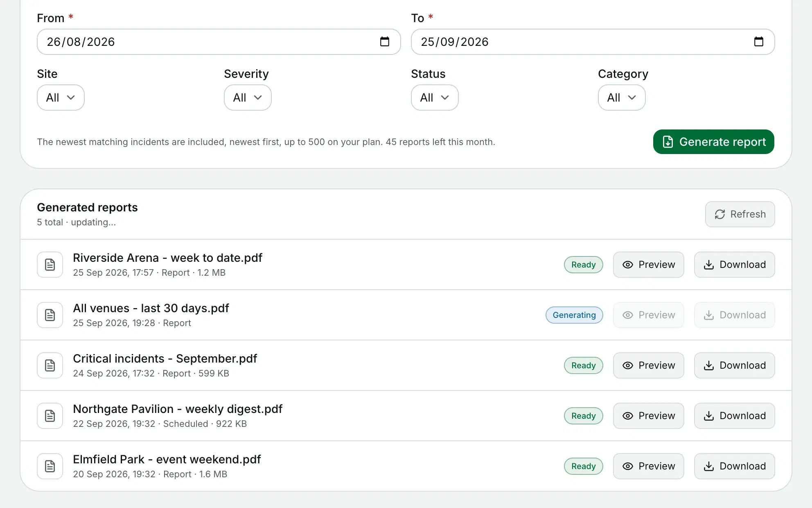The height and width of the screenshot is (508, 812).
Task: Select the title 'Riverside Arena - week to date.pdf'
Action: [167, 258]
